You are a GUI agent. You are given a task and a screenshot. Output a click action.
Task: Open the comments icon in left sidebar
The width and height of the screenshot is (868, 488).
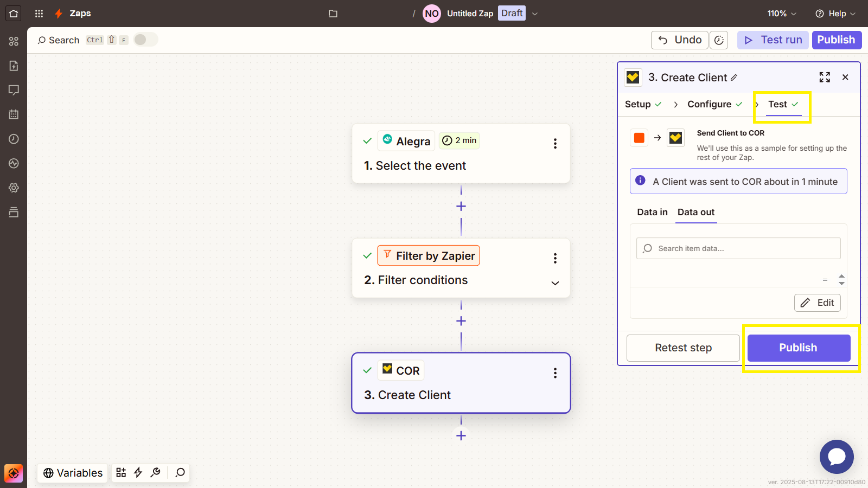tap(14, 90)
